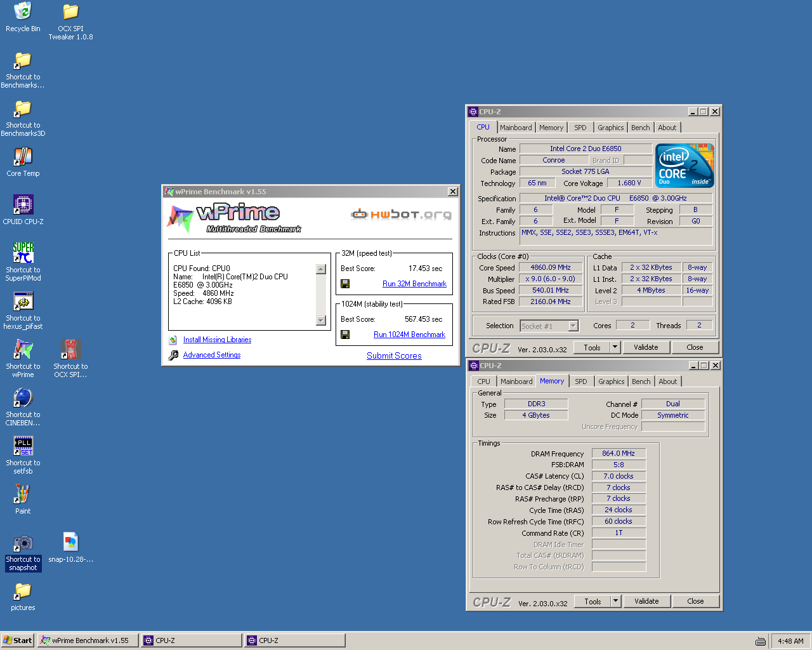This screenshot has height=650, width=812.
Task: Switch to first CPU-Z taskbar button
Action: (192, 640)
